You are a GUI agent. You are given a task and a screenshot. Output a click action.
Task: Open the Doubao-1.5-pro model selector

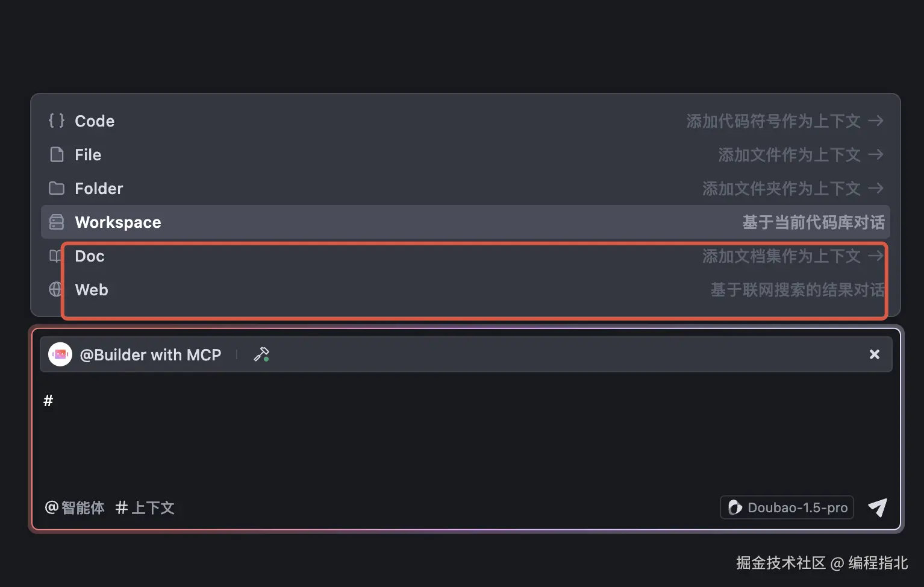point(787,507)
